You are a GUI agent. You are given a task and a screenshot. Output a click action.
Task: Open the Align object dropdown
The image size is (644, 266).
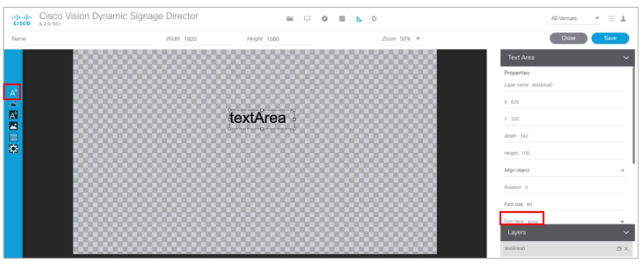564,171
